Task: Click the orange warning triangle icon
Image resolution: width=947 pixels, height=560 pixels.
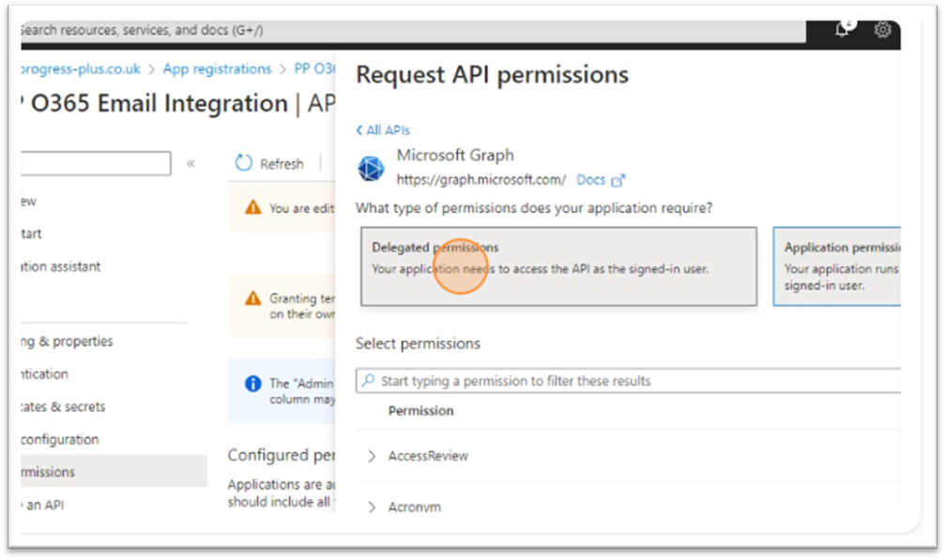Action: click(252, 208)
